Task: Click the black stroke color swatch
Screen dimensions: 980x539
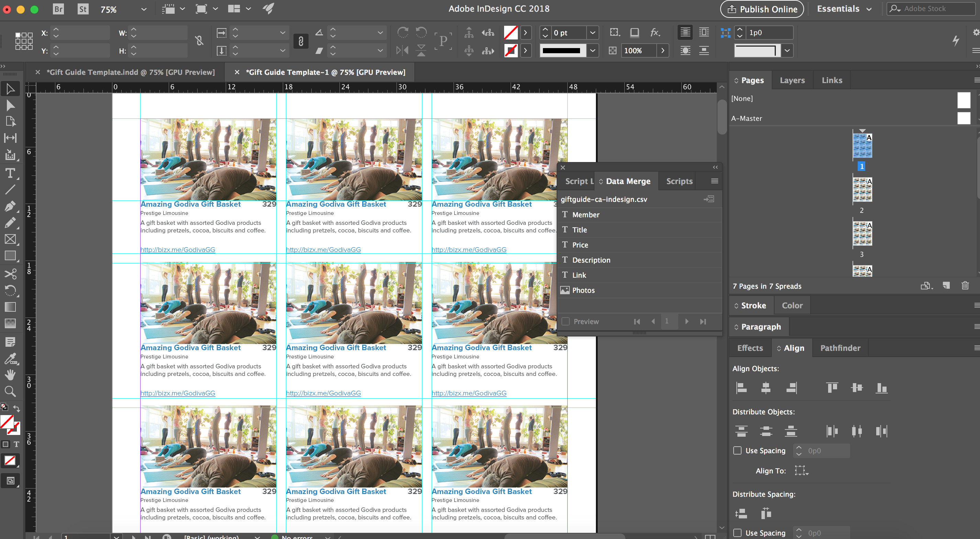Action: tap(561, 50)
